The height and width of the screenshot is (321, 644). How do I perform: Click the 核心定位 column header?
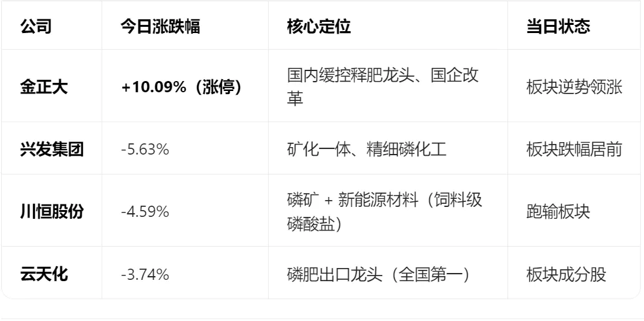click(319, 27)
